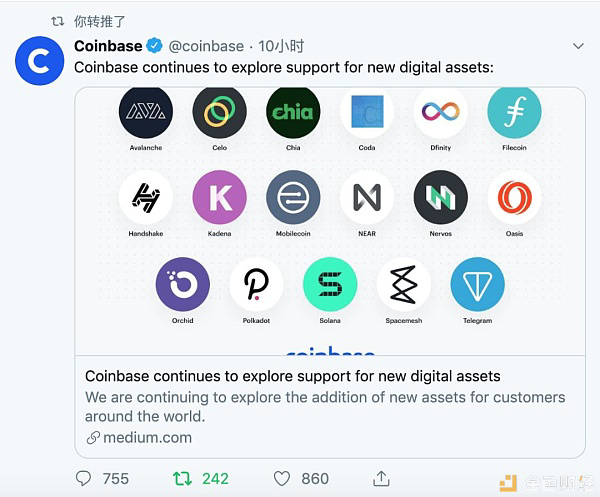Image resolution: width=600 pixels, height=497 pixels.
Task: Click the Coinbase display name
Action: point(108,46)
